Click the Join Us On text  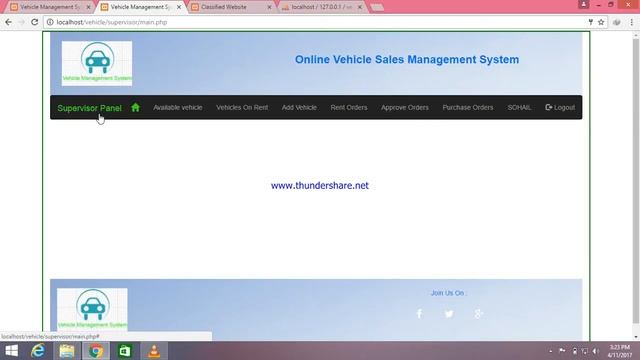(x=448, y=293)
